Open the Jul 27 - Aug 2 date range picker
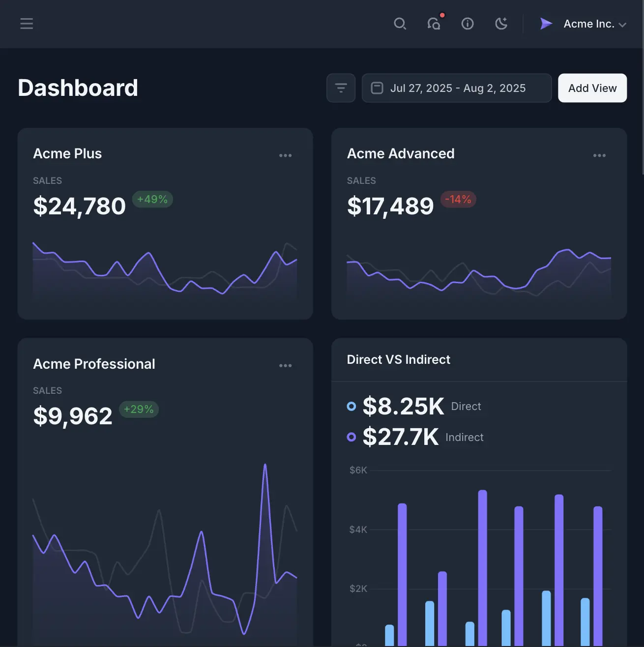The width and height of the screenshot is (644, 647). click(457, 88)
